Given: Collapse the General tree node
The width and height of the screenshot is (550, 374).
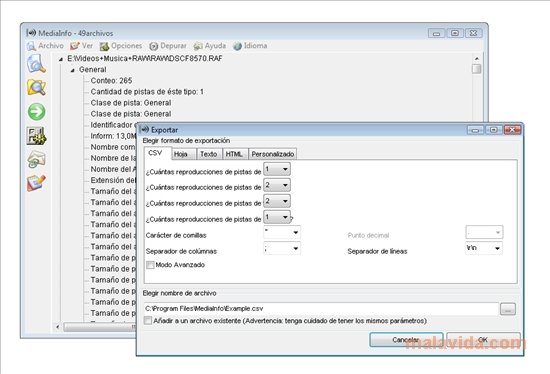Looking at the screenshot, I should coord(72,70).
